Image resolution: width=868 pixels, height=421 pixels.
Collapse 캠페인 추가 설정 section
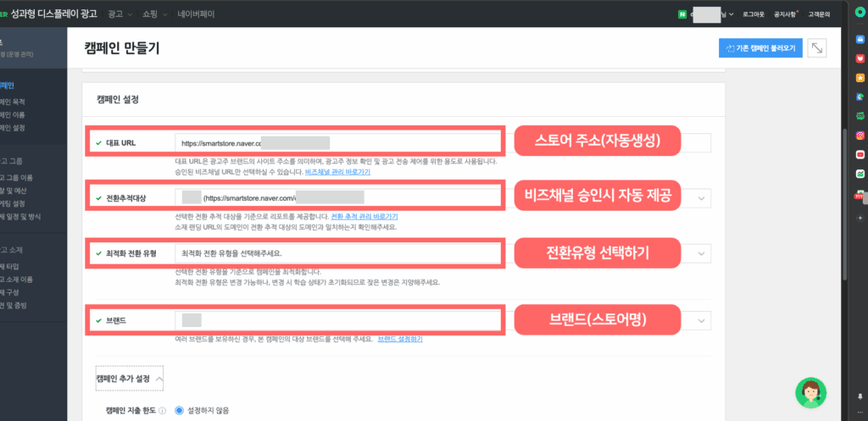pyautogui.click(x=130, y=379)
